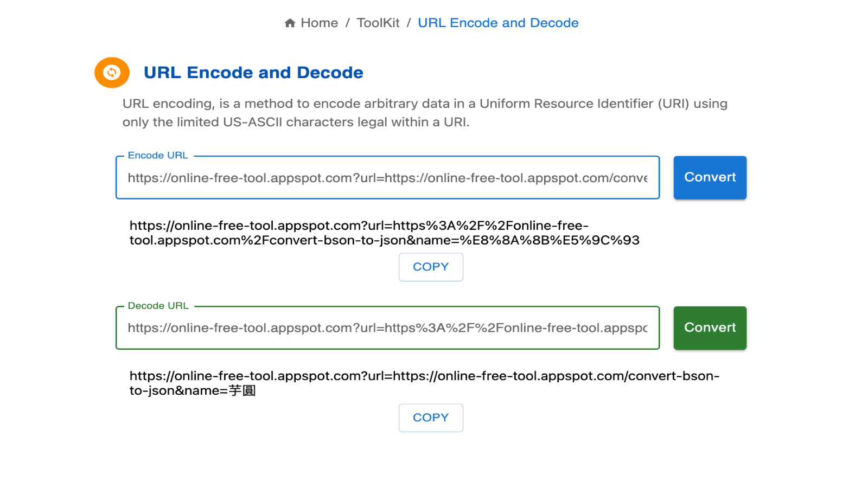Click the Decode URL field label

pyautogui.click(x=158, y=305)
